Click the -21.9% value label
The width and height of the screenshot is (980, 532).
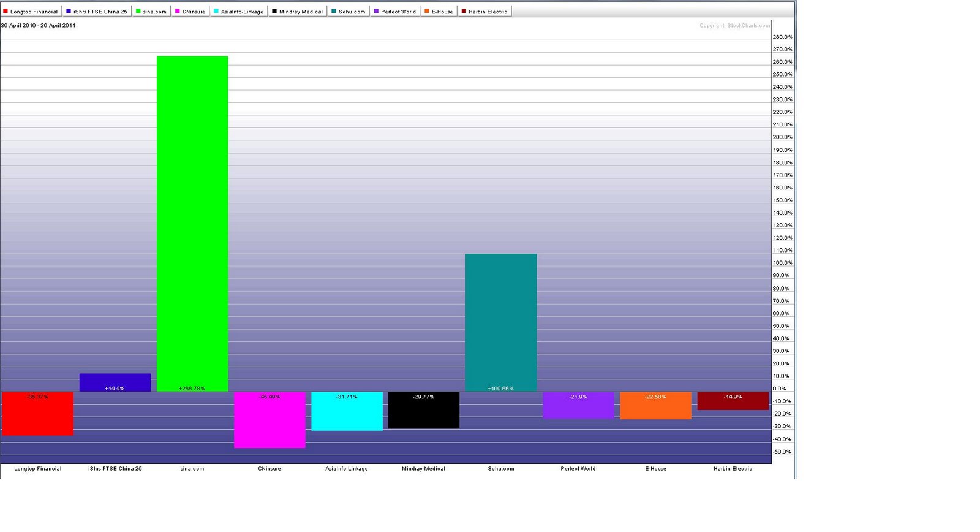click(578, 397)
